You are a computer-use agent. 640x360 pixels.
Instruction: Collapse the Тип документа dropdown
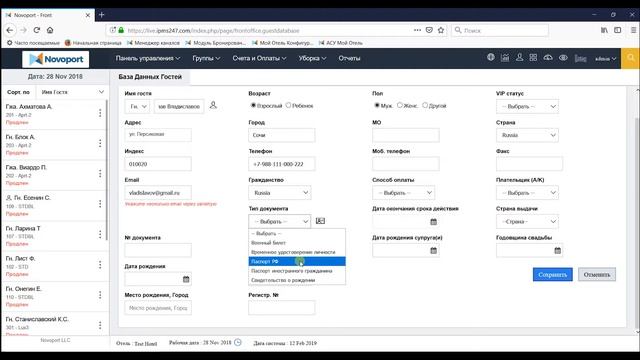click(x=280, y=221)
